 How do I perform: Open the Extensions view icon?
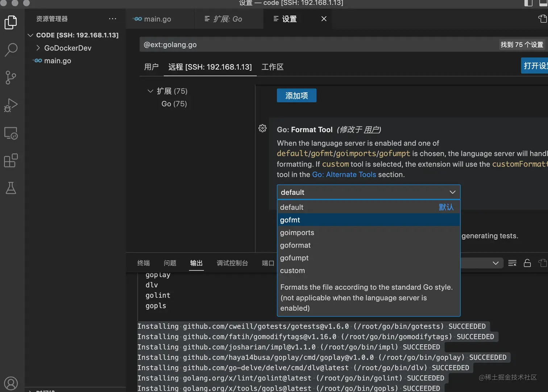click(x=11, y=160)
